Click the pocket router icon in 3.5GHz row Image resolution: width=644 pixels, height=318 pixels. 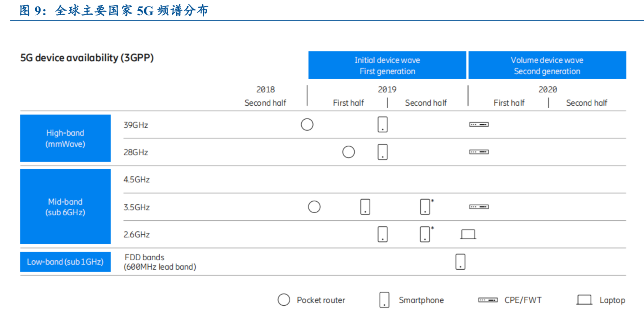pos(314,207)
